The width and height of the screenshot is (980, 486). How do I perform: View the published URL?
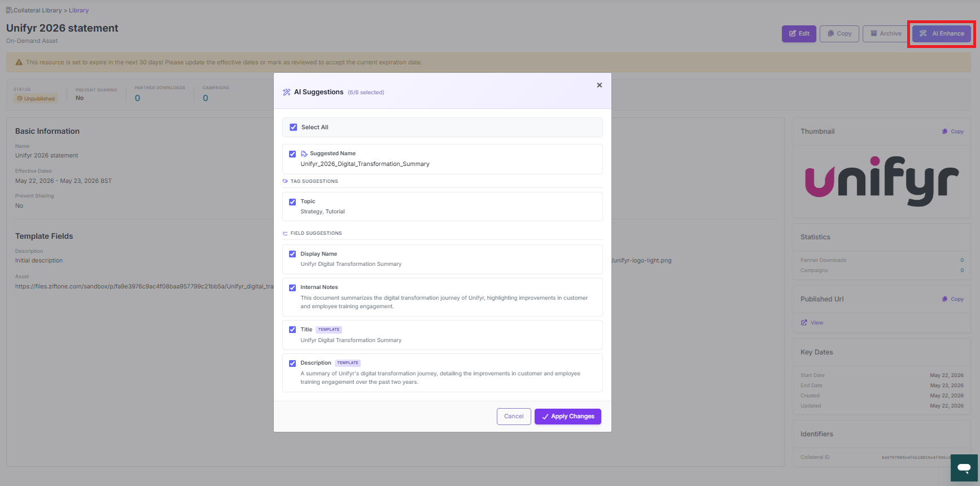pyautogui.click(x=812, y=323)
